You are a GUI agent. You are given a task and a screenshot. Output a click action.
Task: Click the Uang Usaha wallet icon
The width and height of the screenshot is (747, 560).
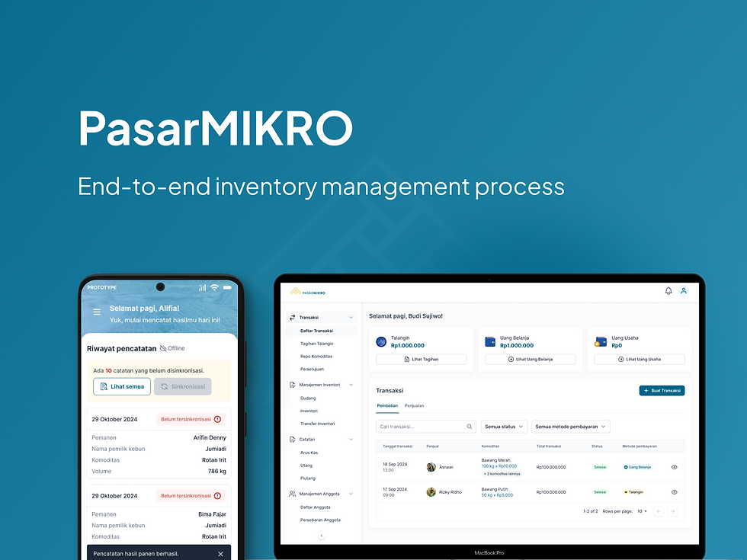[601, 341]
